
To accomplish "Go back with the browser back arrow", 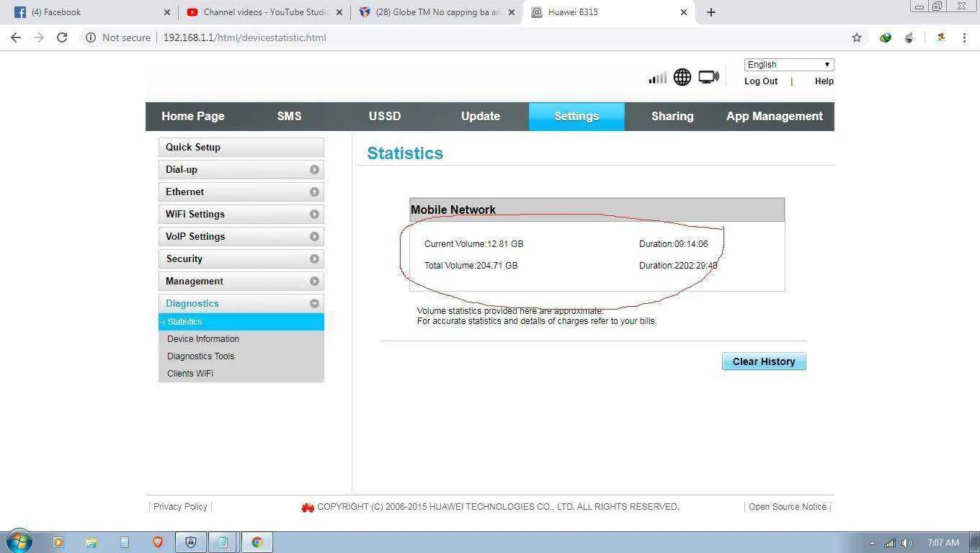I will pyautogui.click(x=16, y=37).
